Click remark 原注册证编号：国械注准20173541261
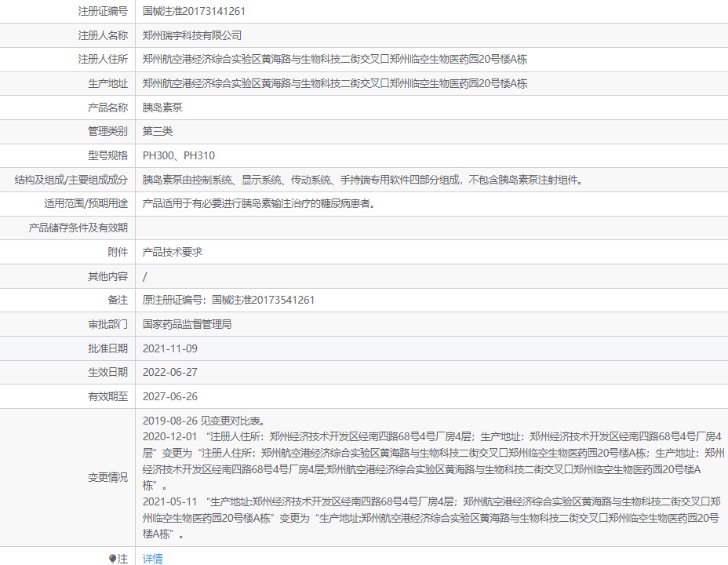Screen dimensions: 728x565 point(228,301)
